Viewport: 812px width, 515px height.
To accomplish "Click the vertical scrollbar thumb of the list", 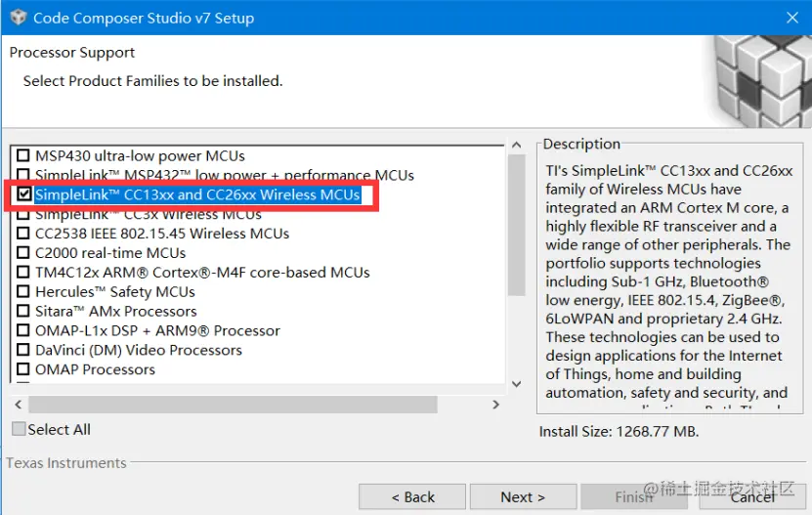I will tap(516, 225).
